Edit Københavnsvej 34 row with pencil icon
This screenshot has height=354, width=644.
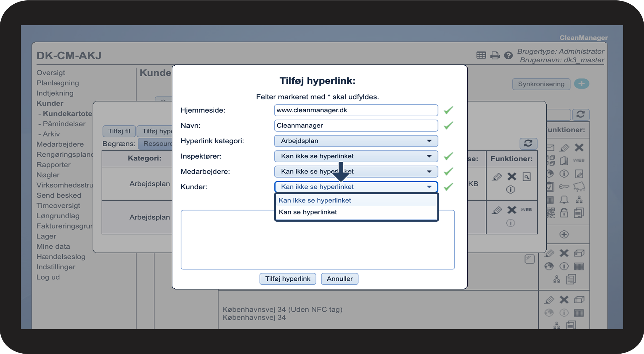pos(549,300)
